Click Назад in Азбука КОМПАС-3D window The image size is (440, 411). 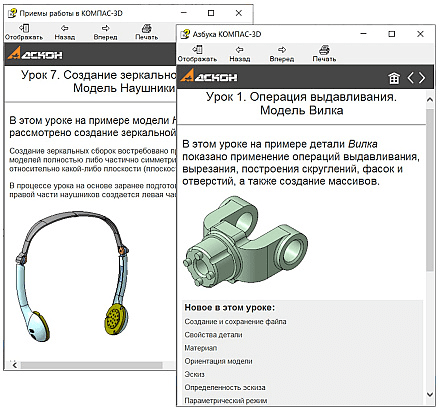click(240, 54)
